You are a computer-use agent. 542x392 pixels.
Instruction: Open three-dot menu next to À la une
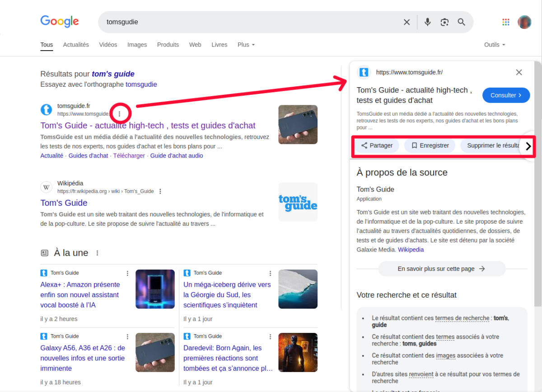coord(97,253)
